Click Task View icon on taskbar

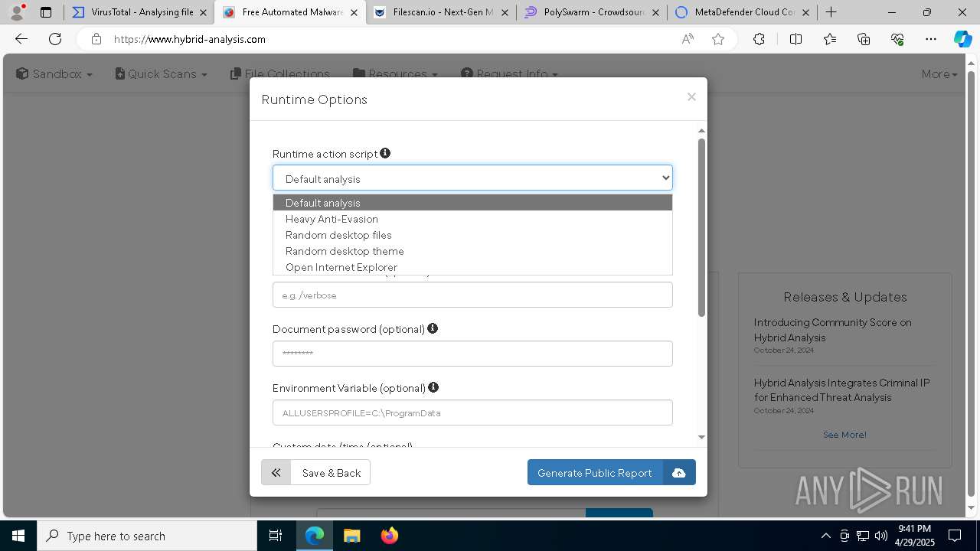click(x=276, y=536)
